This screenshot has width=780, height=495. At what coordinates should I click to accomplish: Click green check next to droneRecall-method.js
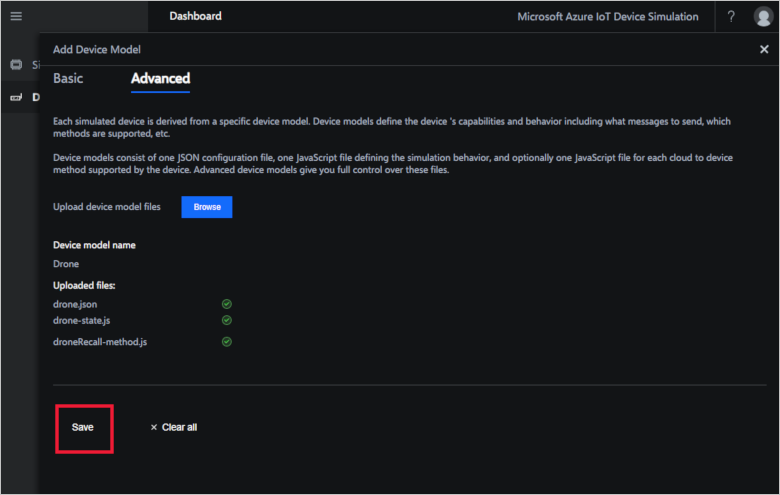pos(226,342)
